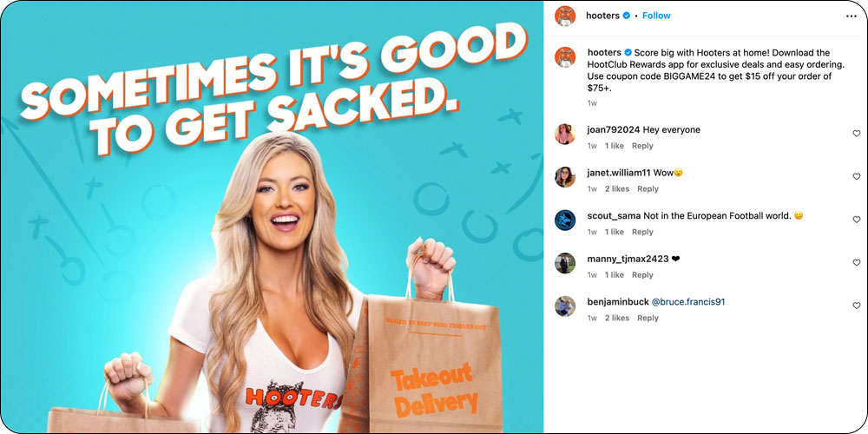Viewport: 868px width, 434px height.
Task: Open manny_tjmax2423's profile avatar
Action: [x=565, y=263]
